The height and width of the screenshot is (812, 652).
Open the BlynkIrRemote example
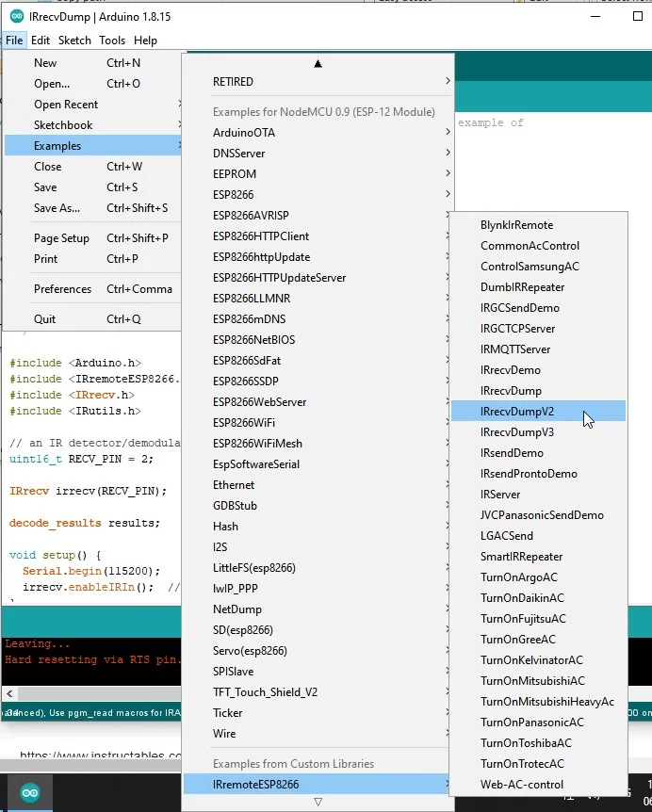539,225
